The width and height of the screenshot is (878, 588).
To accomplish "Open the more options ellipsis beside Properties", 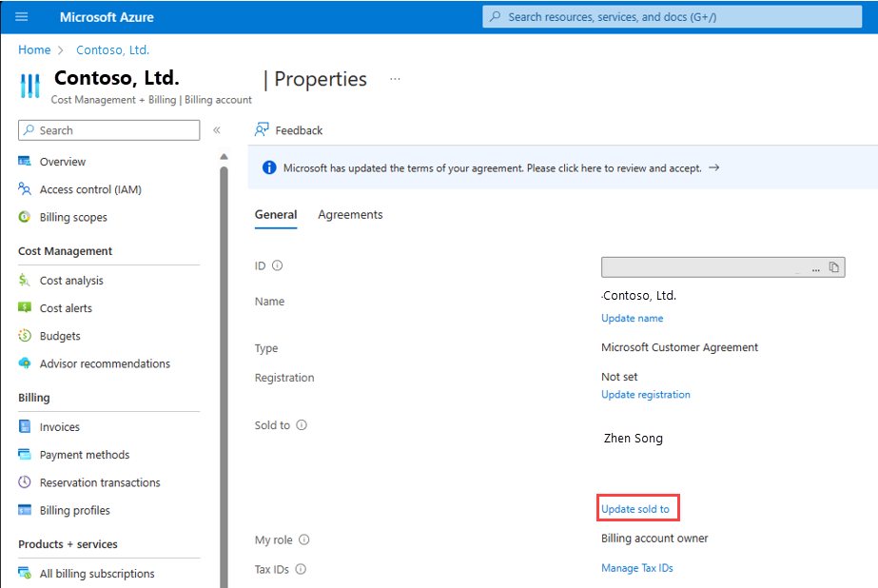I will [396, 79].
